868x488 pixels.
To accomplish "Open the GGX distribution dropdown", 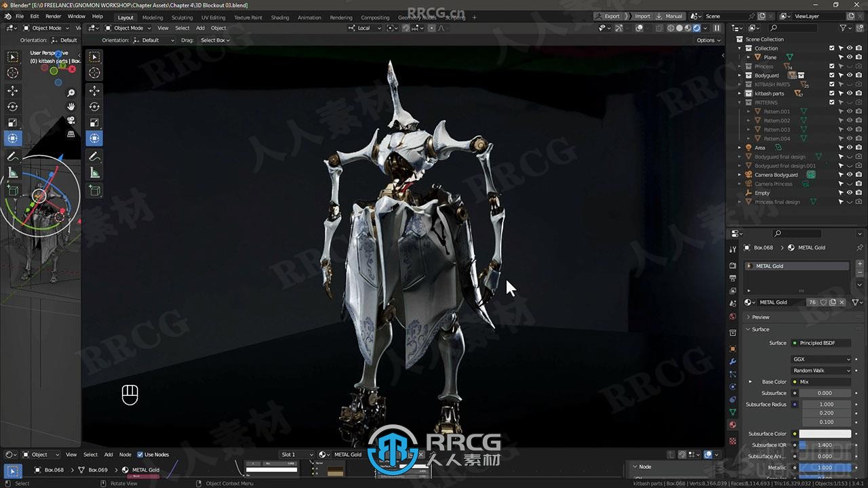I will click(821, 359).
